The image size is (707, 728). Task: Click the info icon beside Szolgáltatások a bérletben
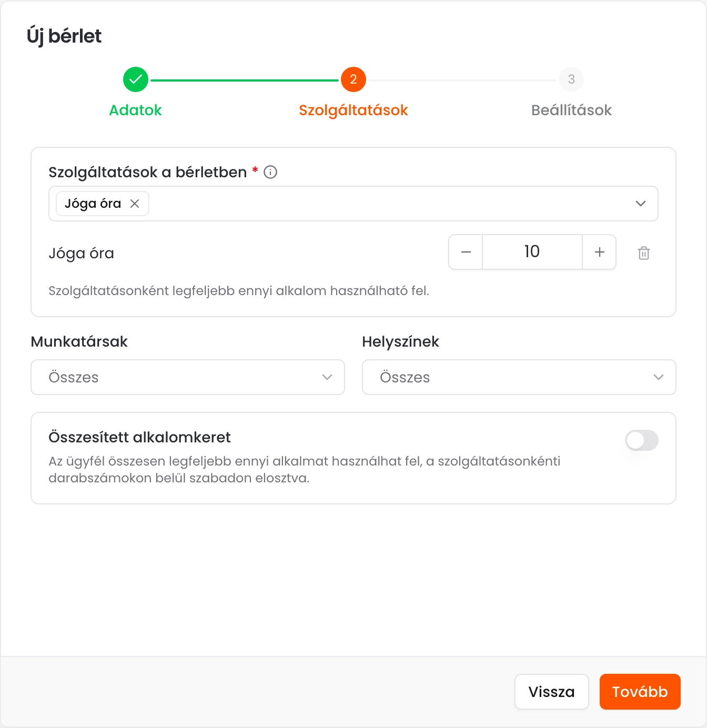(270, 172)
